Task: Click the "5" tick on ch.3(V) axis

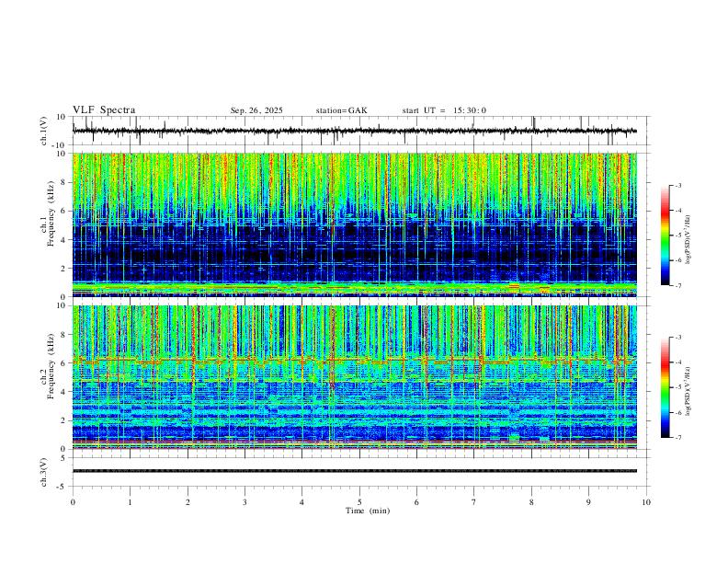Action: coord(64,458)
